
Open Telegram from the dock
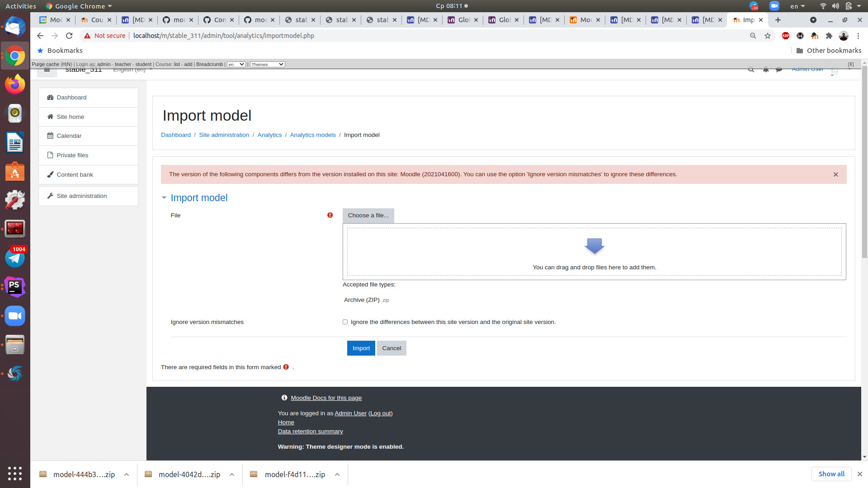(15, 258)
